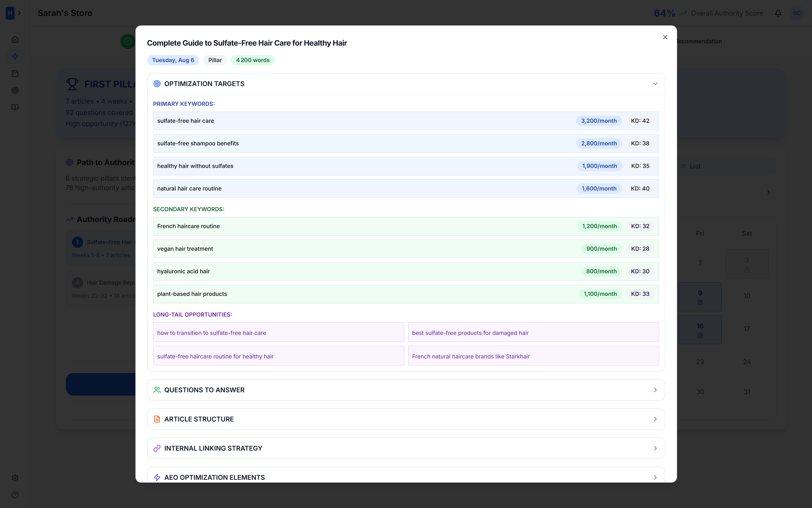Expand the Internal Linking Strategy section
The image size is (812, 508).
pyautogui.click(x=406, y=448)
